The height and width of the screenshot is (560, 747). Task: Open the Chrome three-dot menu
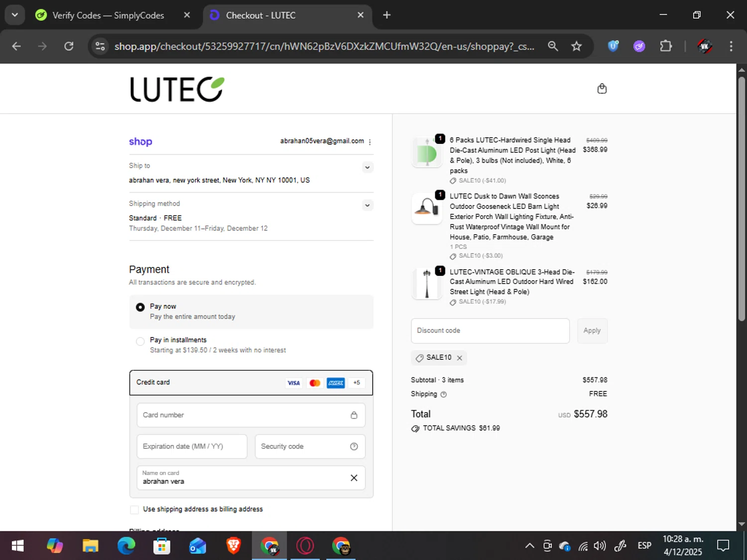click(x=731, y=46)
